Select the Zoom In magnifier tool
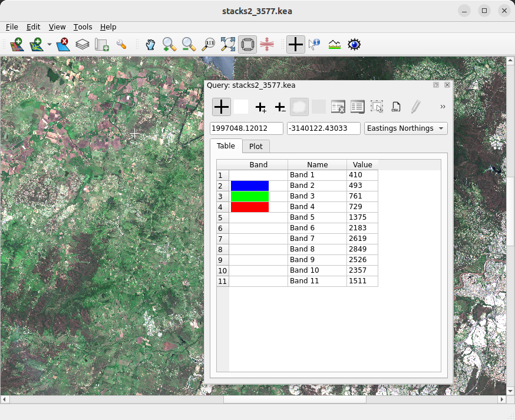The height and width of the screenshot is (420, 515). (x=170, y=44)
